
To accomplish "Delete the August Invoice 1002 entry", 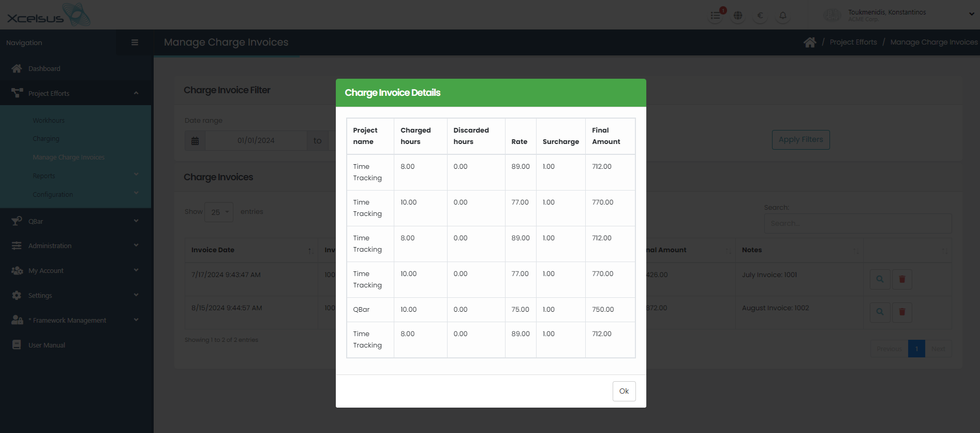I will tap(902, 312).
